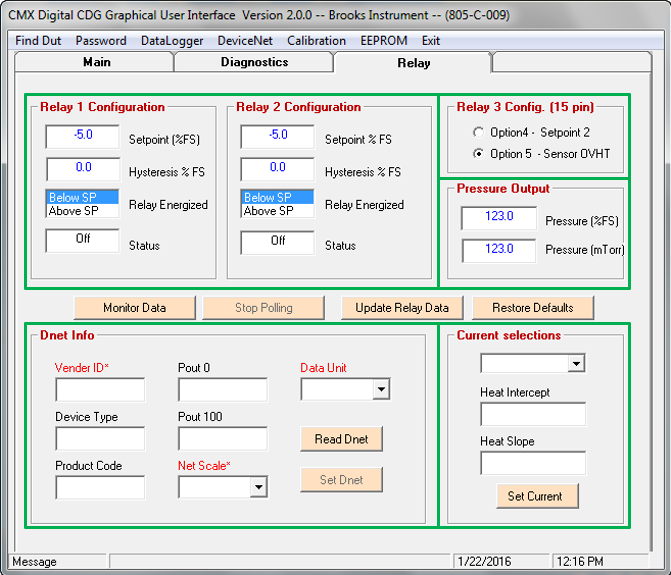The image size is (671, 575).
Task: Click Relay 2 Hysteresis % FS field
Action: (277, 169)
